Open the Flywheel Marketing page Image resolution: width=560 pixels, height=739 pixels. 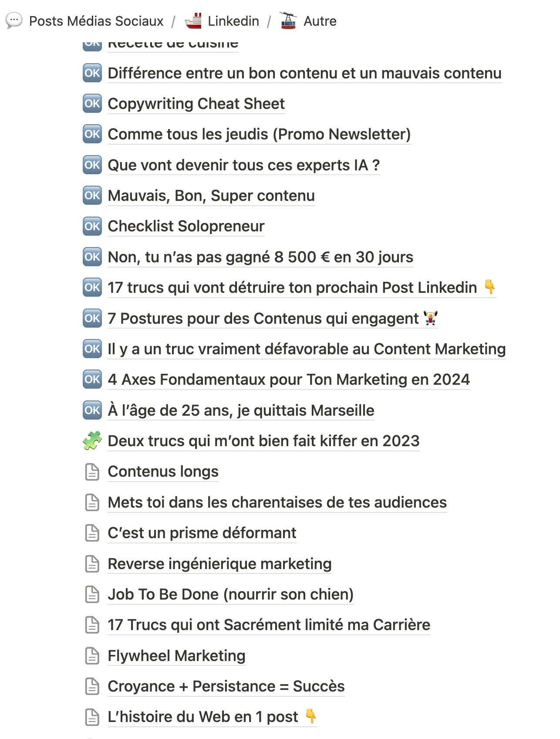[x=176, y=655]
